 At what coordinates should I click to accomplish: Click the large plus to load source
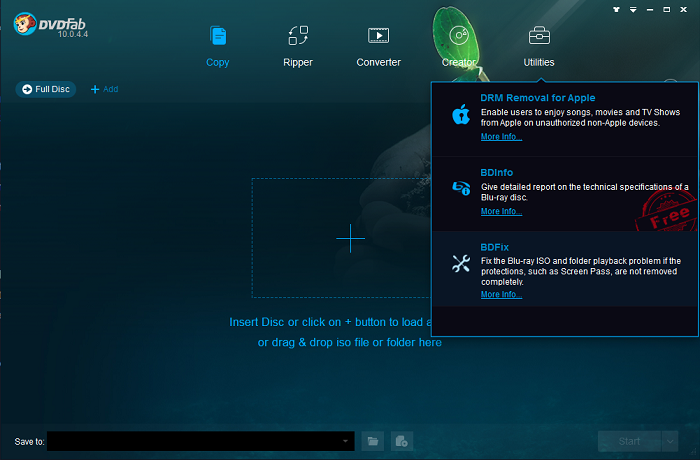(x=350, y=238)
